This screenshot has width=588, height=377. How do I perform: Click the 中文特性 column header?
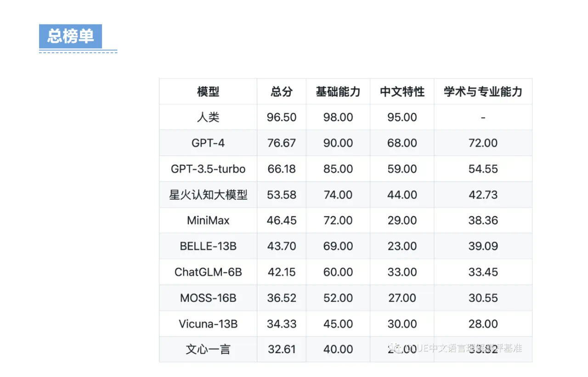402,91
